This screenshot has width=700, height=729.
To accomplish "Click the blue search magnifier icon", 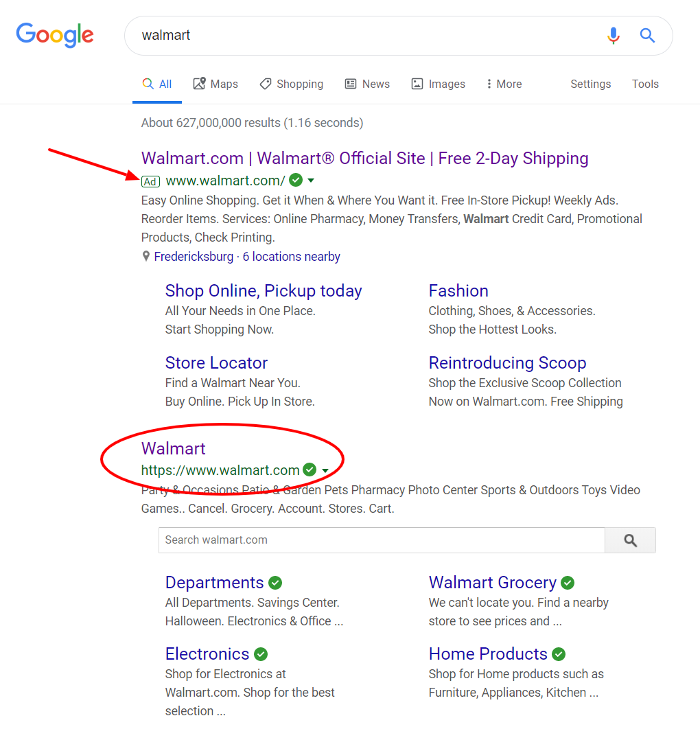I will [647, 35].
